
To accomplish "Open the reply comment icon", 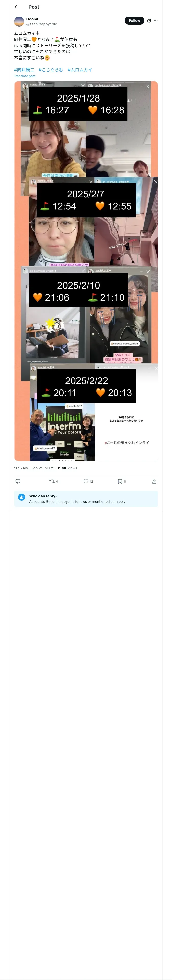I will (18, 481).
